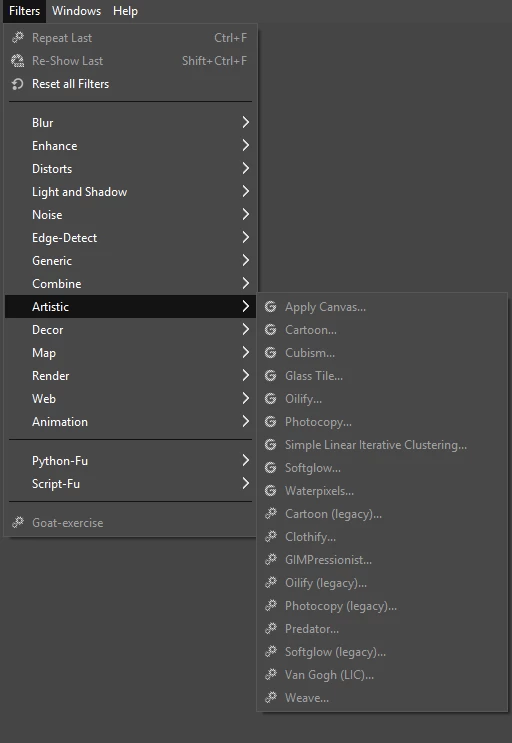Choose Simple Linear Iterative Clustering...
The height and width of the screenshot is (743, 512).
point(382,444)
